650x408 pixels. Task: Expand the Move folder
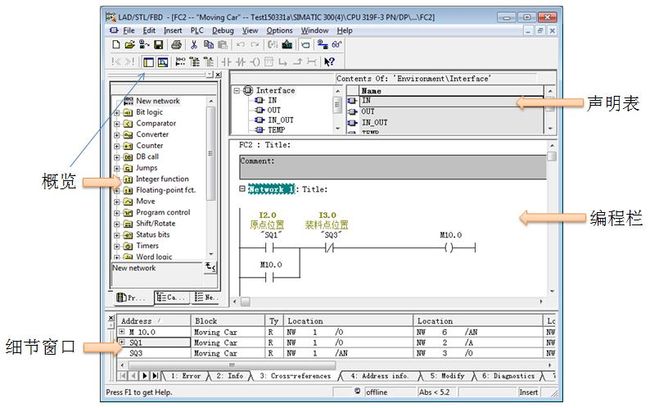[117, 202]
